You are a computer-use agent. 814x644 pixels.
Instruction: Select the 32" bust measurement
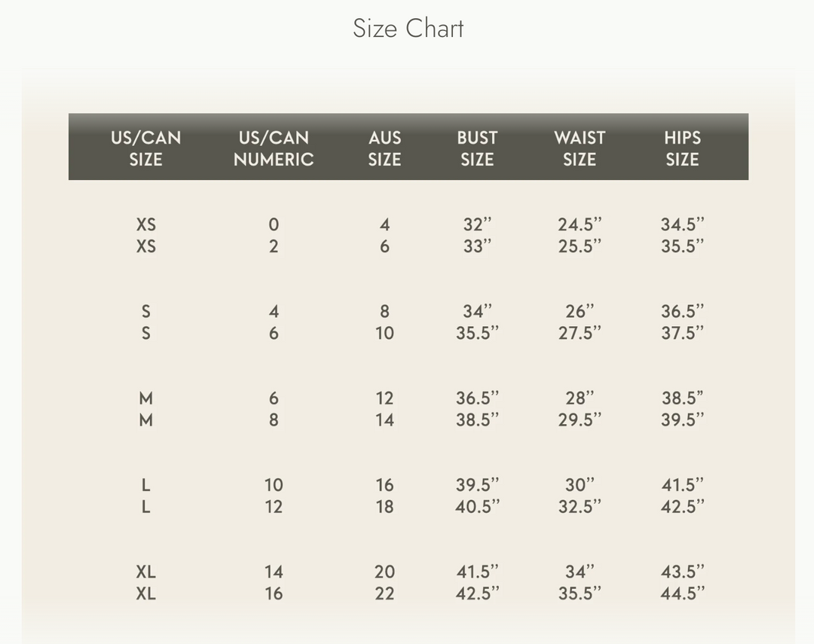click(x=477, y=224)
